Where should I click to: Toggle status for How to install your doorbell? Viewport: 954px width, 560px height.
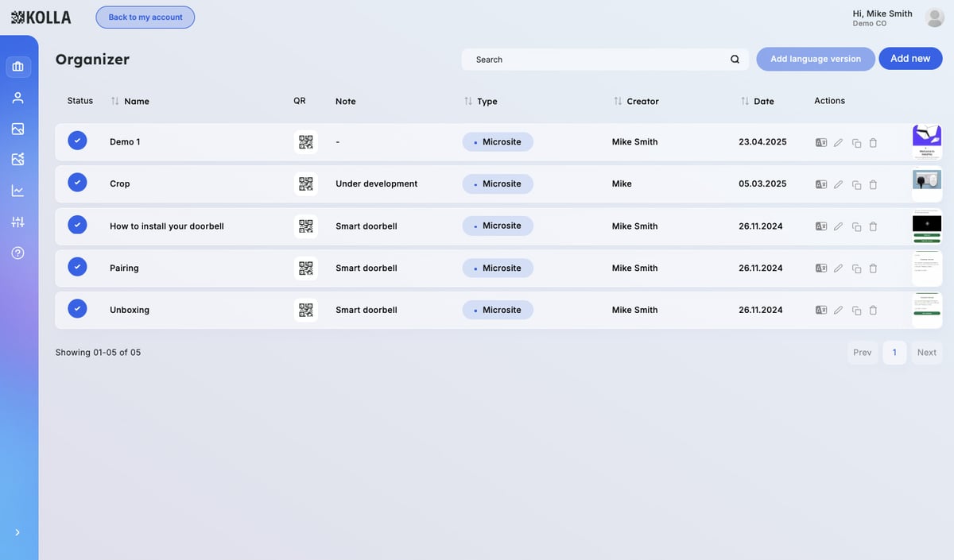pyautogui.click(x=77, y=225)
